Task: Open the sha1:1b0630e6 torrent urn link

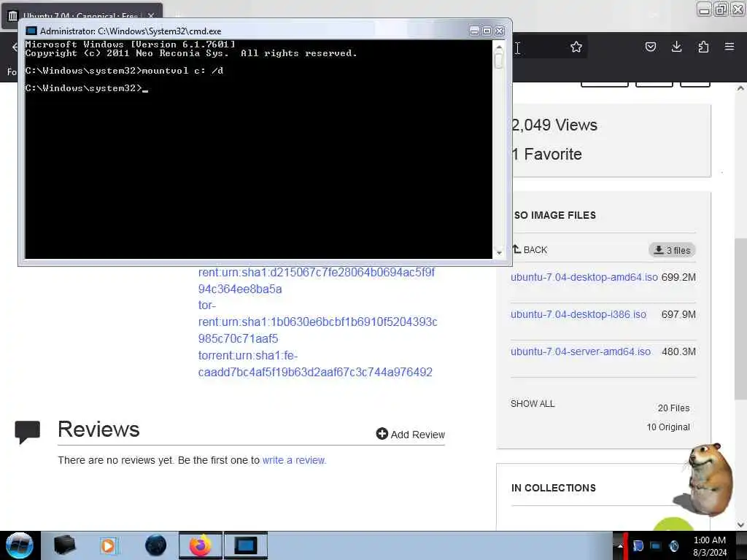Action: (317, 322)
